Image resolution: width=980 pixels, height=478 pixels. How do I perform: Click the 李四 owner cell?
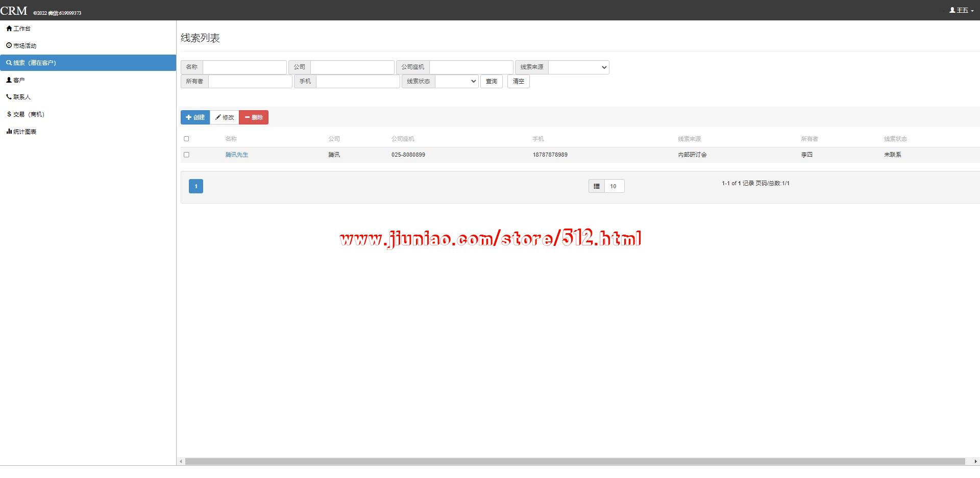pyautogui.click(x=807, y=155)
